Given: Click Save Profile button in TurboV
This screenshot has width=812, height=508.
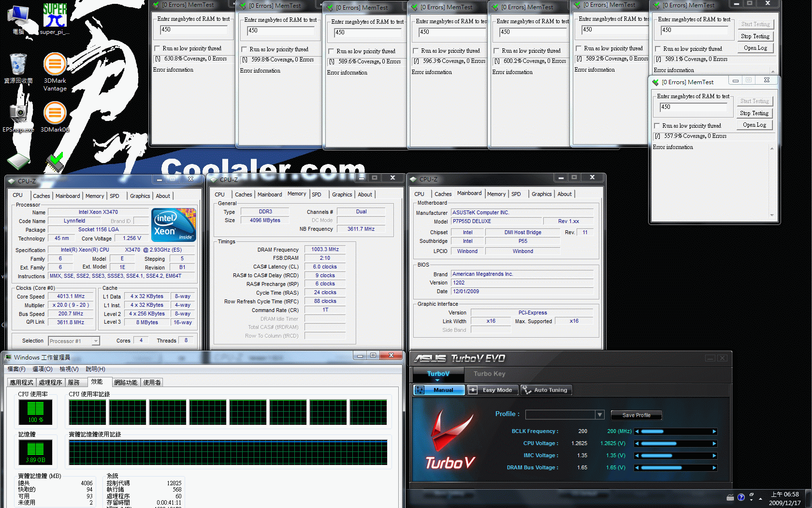Looking at the screenshot, I should coord(636,415).
